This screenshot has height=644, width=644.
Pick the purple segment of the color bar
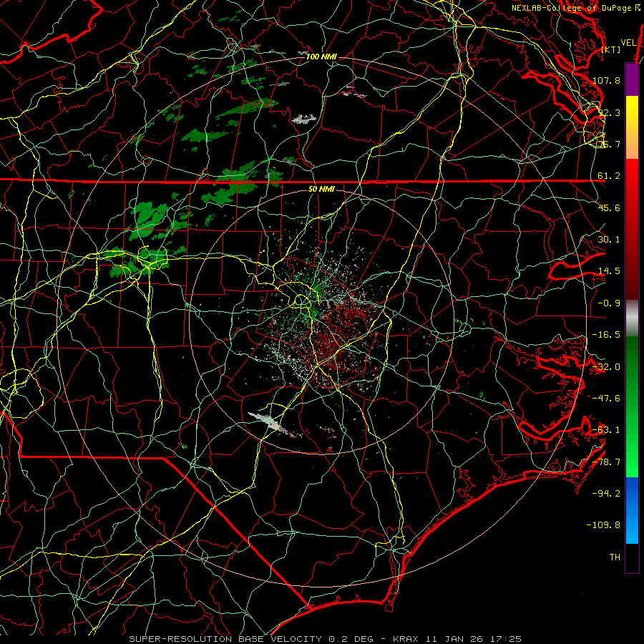click(633, 79)
